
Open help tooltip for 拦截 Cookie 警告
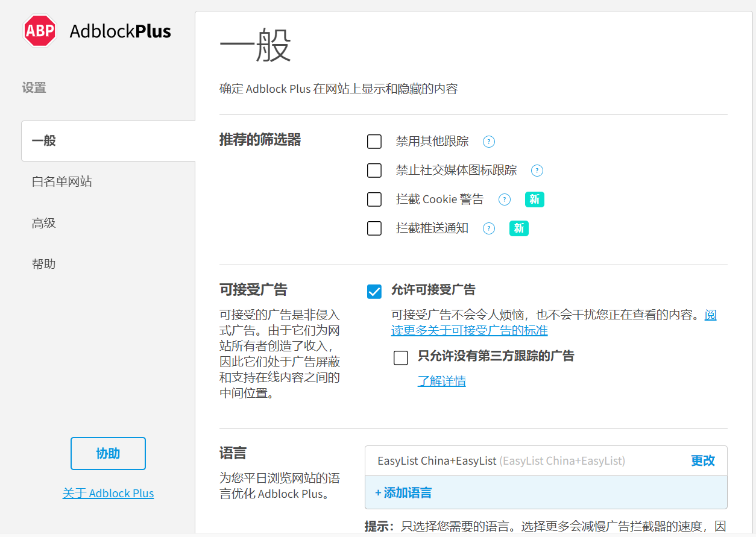[x=505, y=199]
